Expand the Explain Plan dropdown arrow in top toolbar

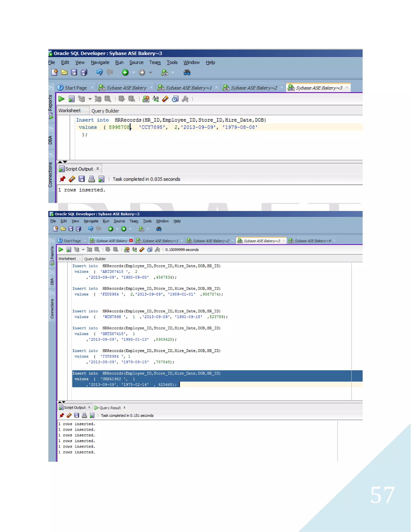[90, 99]
